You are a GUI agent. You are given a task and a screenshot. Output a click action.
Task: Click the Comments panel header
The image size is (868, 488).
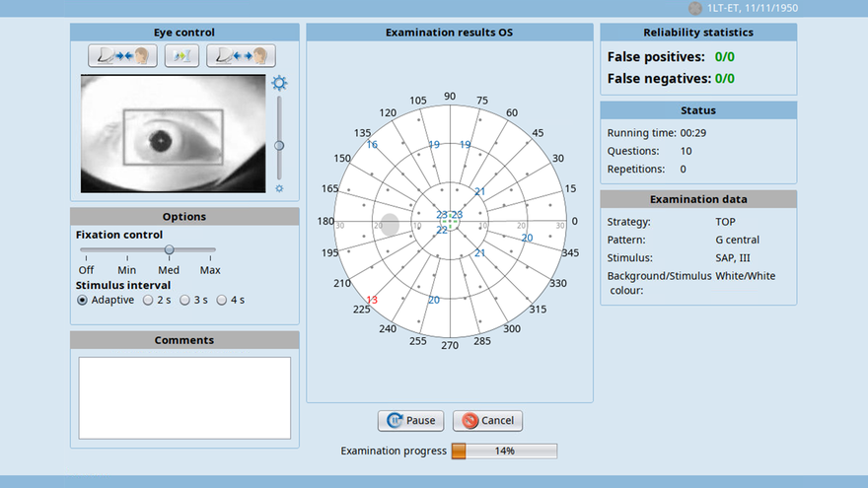coord(184,340)
